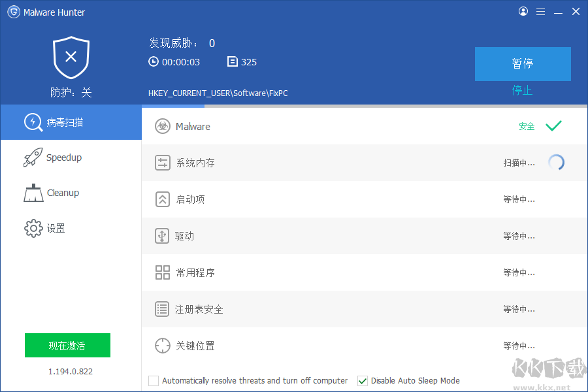
Task: Click the 停止 stop link
Action: click(x=522, y=91)
